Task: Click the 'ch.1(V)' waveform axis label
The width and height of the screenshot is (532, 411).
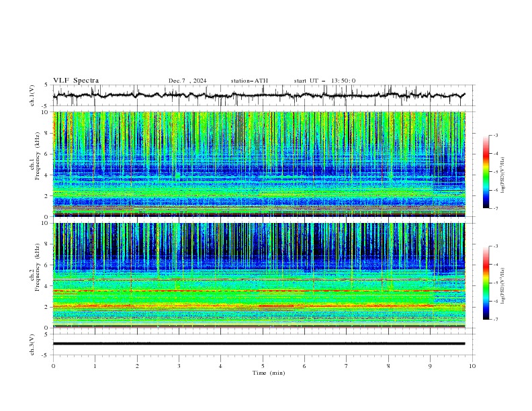Action: click(x=32, y=95)
